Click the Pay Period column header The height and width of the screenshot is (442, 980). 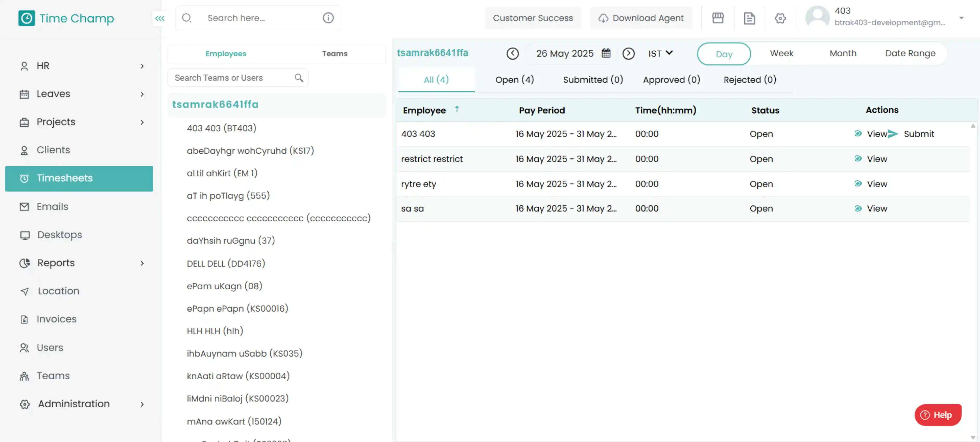point(542,110)
